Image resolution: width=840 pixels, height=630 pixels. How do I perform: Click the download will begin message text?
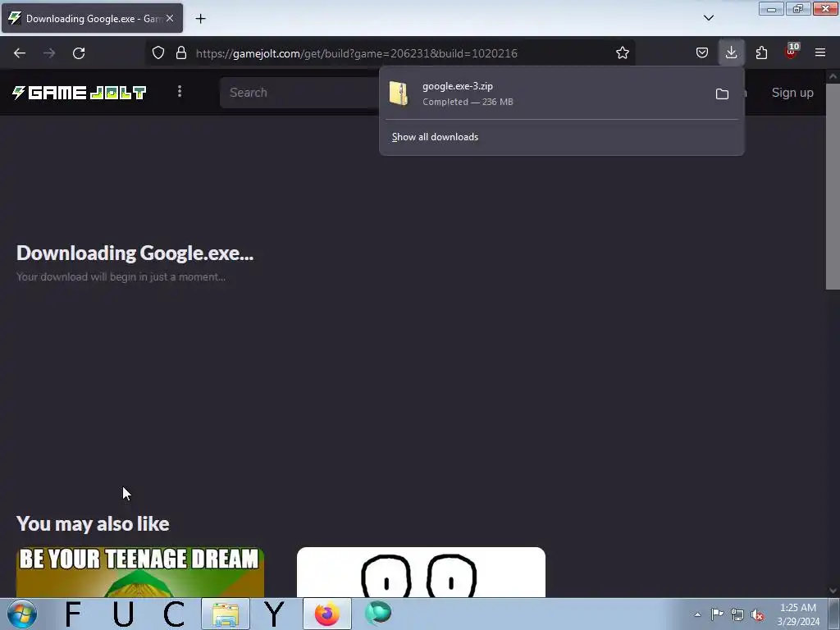point(121,277)
